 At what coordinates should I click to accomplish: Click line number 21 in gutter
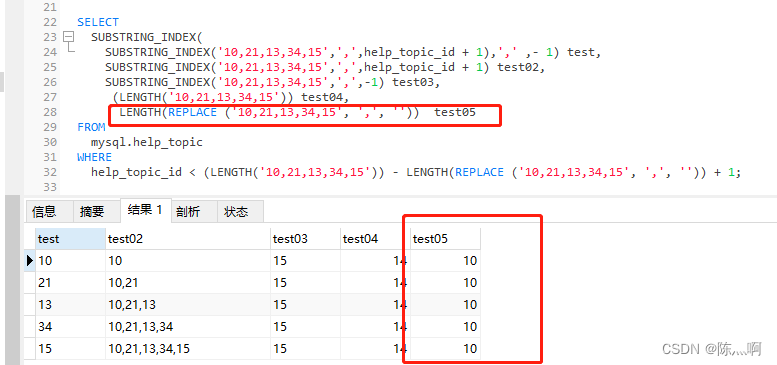point(50,7)
